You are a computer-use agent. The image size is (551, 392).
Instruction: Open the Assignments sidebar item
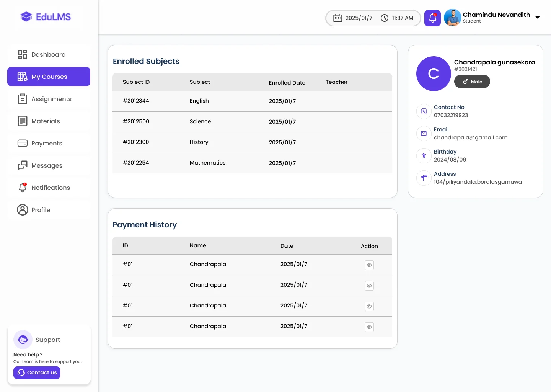coord(49,99)
